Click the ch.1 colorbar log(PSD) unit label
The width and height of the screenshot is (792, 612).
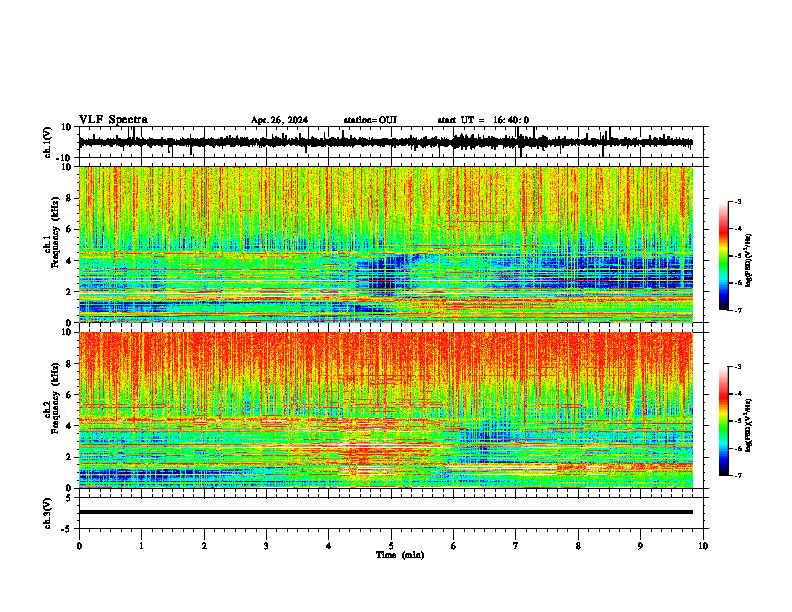(749, 261)
